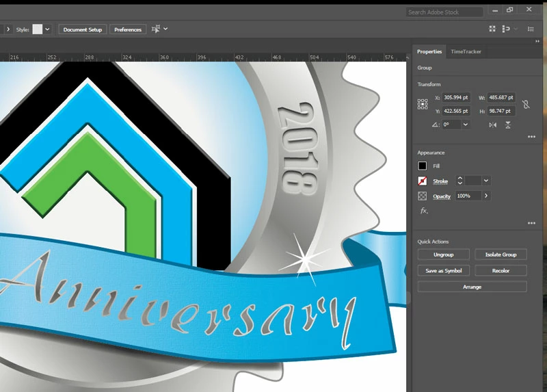Flip the selection horizontally
Screen dimensions: 547x392
coord(492,125)
